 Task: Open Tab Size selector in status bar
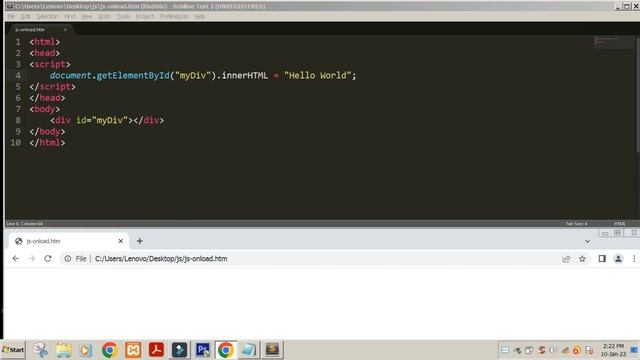(x=576, y=224)
